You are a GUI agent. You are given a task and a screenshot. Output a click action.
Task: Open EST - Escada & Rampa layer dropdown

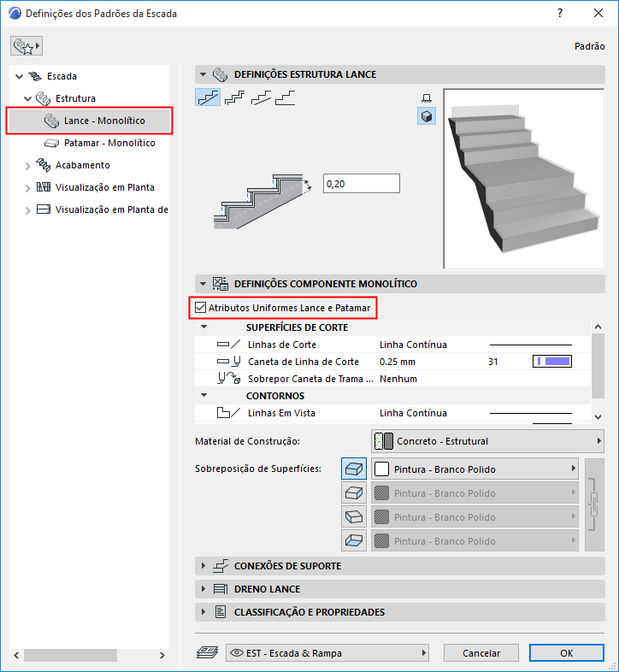[x=327, y=652]
